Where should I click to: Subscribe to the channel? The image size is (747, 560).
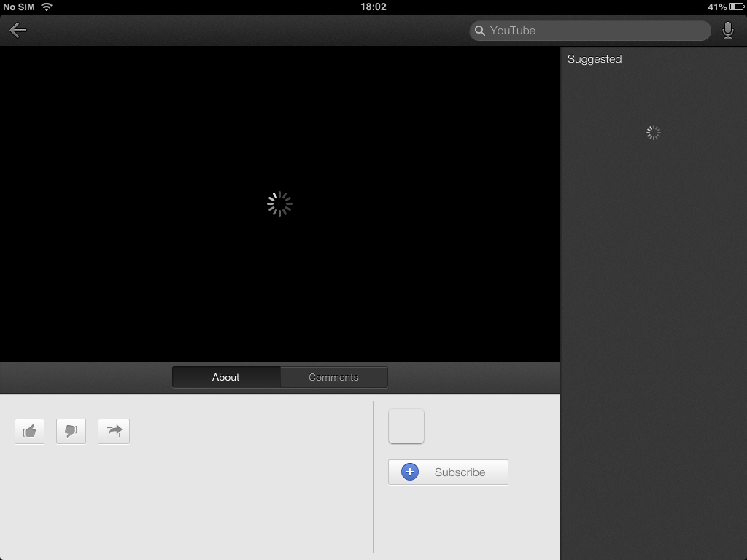[x=449, y=472]
